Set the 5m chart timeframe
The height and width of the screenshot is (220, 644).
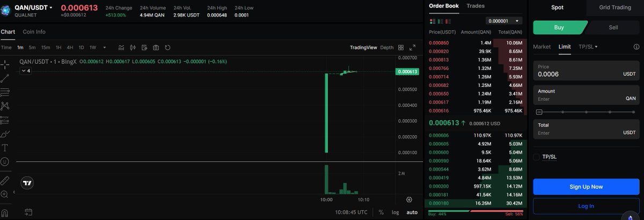32,48
